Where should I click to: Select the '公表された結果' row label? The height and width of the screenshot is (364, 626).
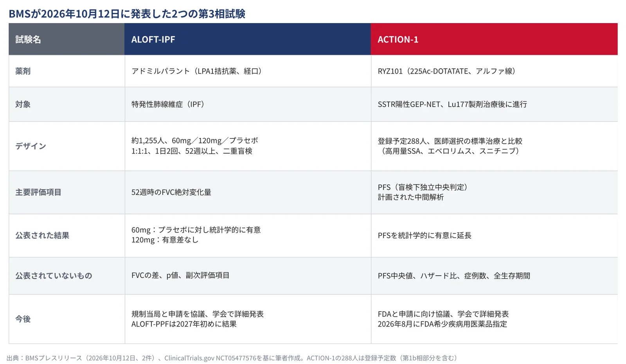pos(42,235)
